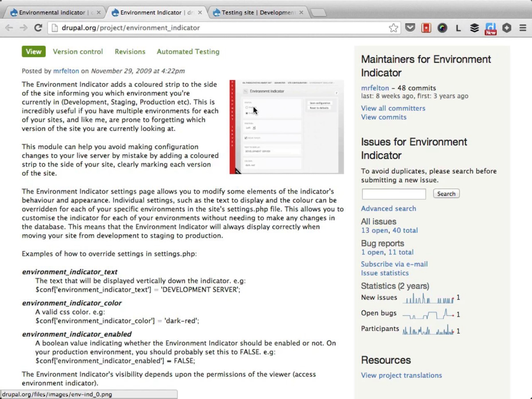Viewport: 532px width, 399px height.
Task: Click the 'environment_indicator_text' heading
Action: (70, 272)
